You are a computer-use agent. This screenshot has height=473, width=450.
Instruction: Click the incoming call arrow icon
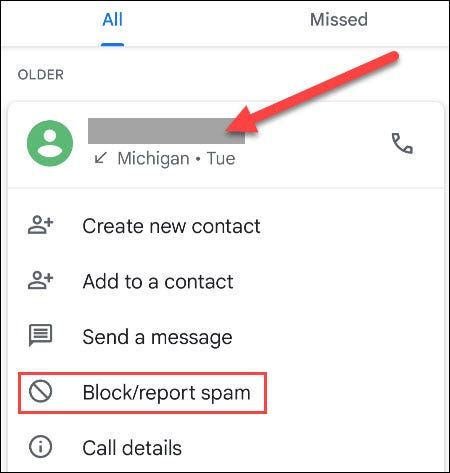pyautogui.click(x=100, y=158)
